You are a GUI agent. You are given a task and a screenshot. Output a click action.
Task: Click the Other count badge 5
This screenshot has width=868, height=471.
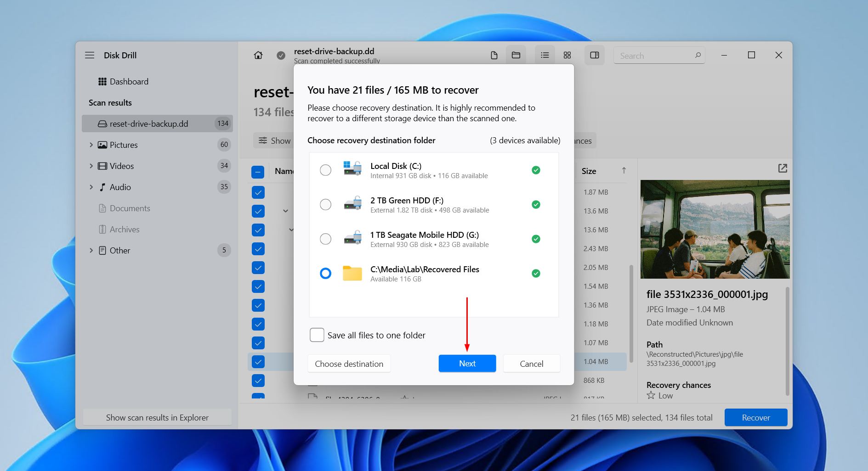coord(224,250)
